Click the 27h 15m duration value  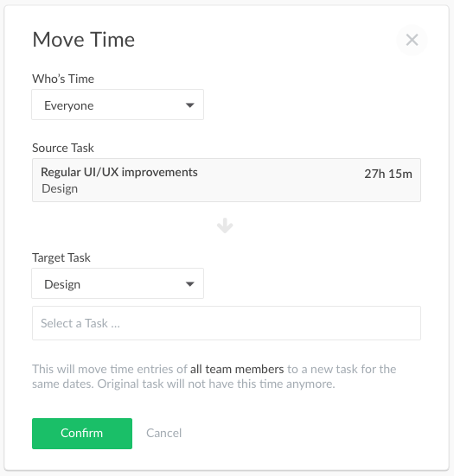pos(388,174)
